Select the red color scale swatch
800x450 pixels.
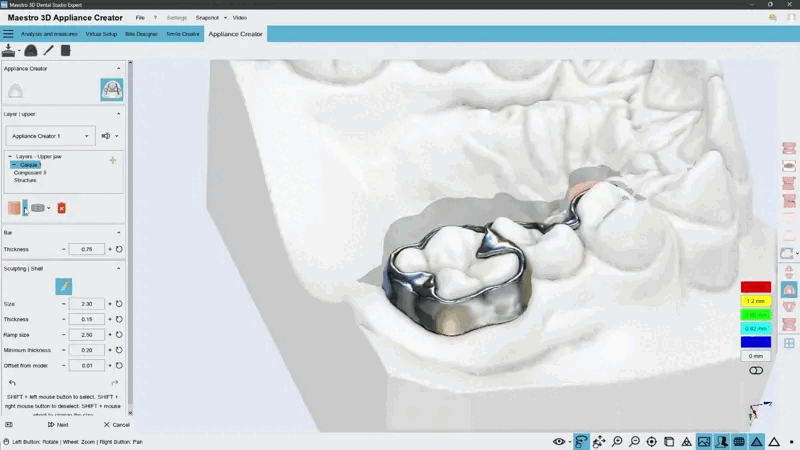(x=756, y=287)
